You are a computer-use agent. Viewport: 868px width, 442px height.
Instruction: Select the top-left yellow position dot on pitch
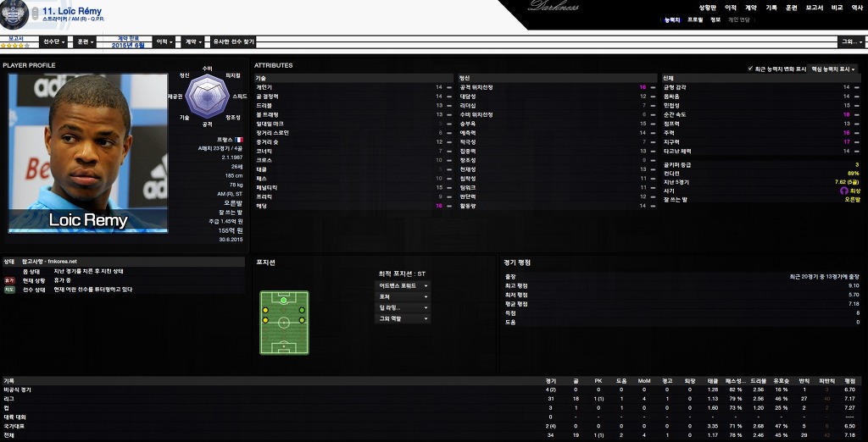pos(265,310)
